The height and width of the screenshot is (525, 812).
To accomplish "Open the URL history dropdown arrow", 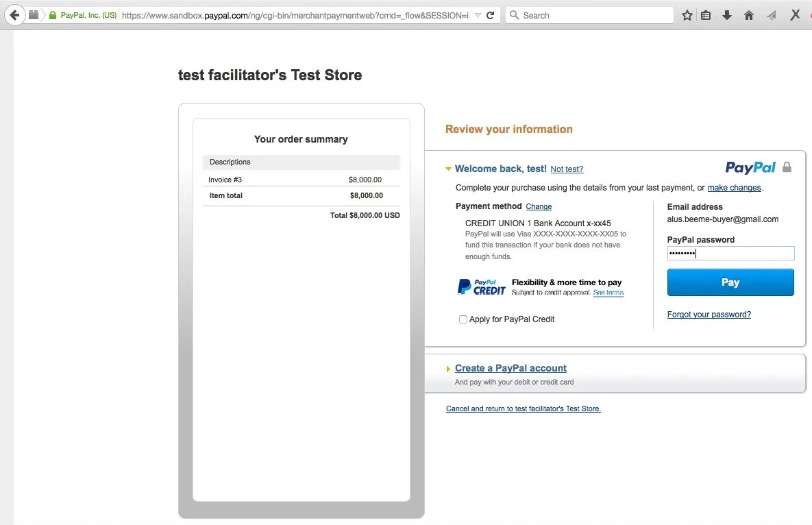I will (x=478, y=16).
